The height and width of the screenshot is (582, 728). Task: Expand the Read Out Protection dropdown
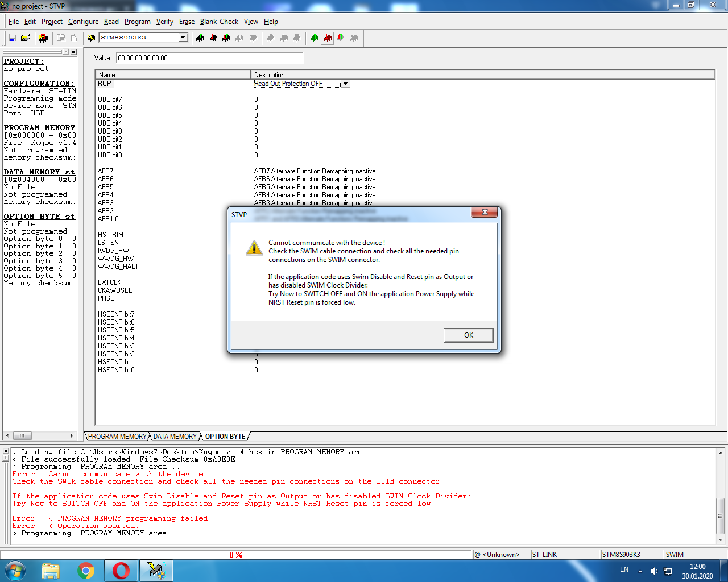[345, 84]
